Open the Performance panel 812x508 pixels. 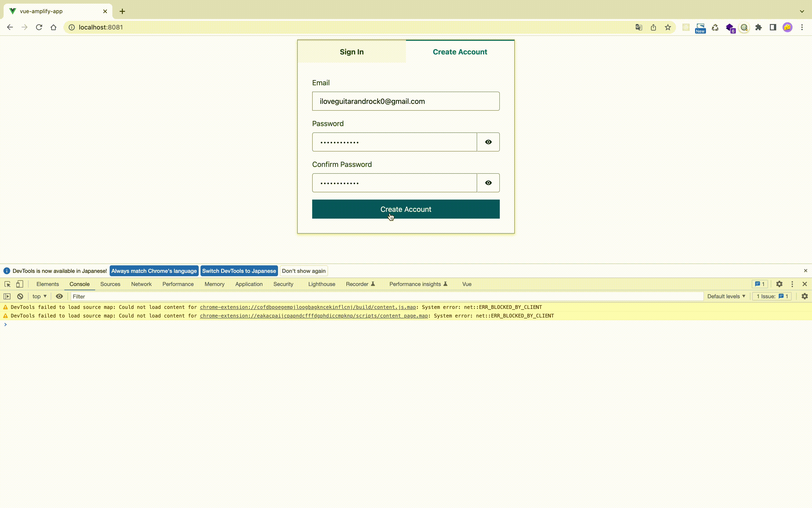point(178,284)
